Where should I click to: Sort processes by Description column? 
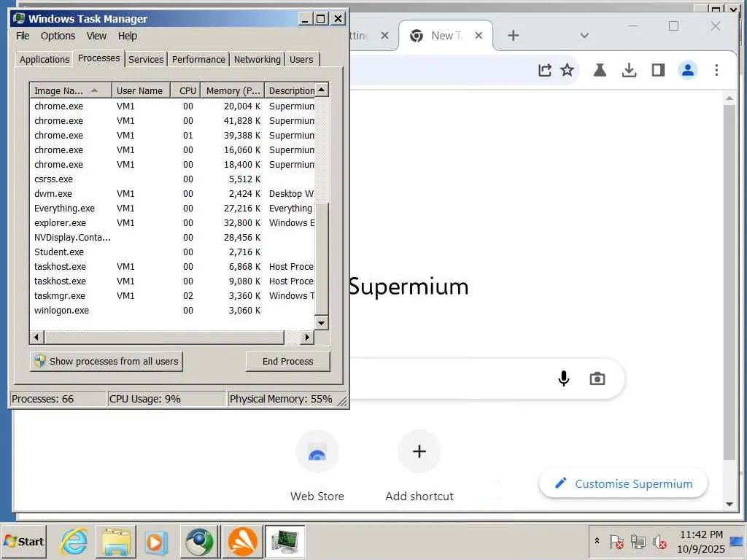coord(290,90)
